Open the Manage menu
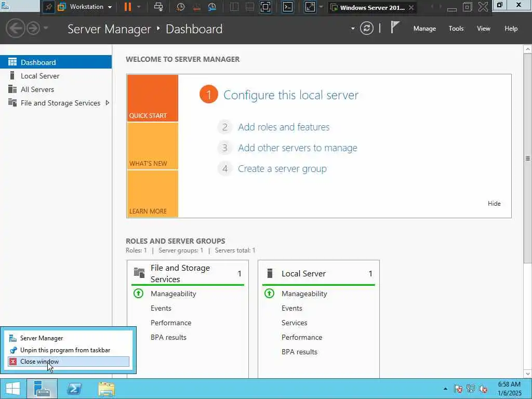The width and height of the screenshot is (532, 399). 424,29
